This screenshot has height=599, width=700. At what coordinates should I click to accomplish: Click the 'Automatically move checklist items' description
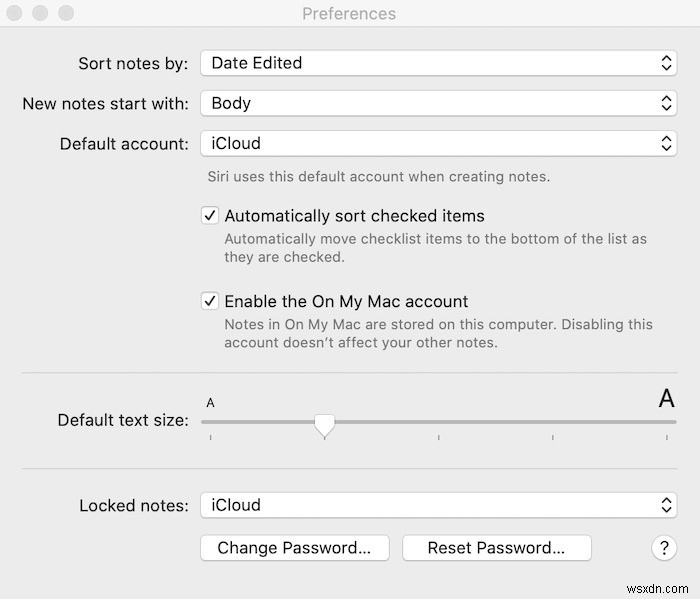[x=435, y=248]
